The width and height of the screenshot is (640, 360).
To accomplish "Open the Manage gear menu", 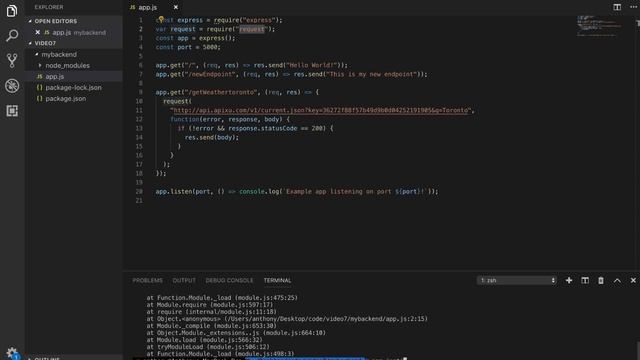I will 12,353.
